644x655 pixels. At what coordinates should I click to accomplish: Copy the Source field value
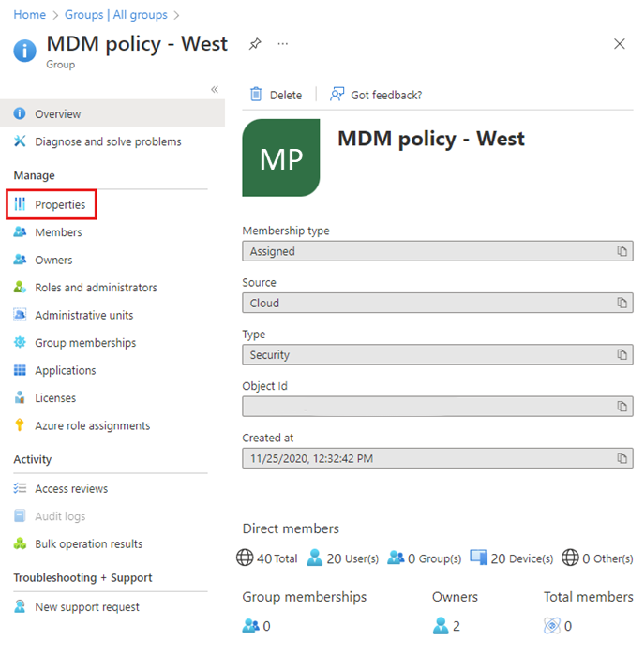click(x=622, y=303)
